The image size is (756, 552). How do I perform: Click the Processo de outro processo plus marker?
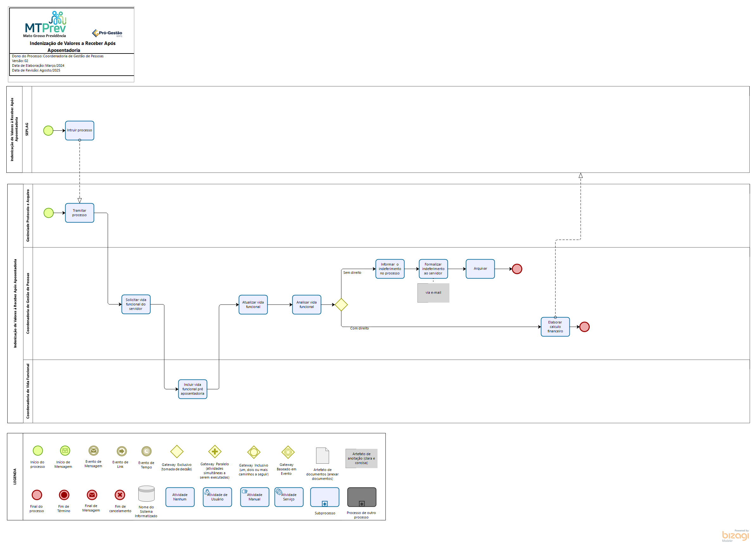[361, 504]
